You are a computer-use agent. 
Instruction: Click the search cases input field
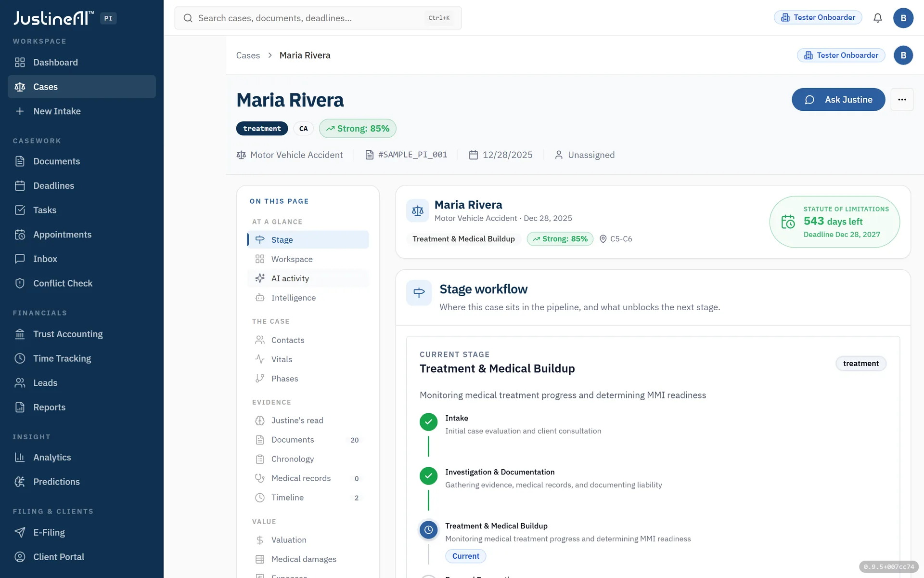point(318,18)
